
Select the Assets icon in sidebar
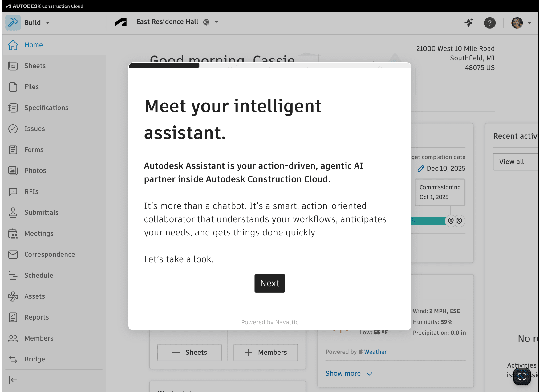coord(13,296)
